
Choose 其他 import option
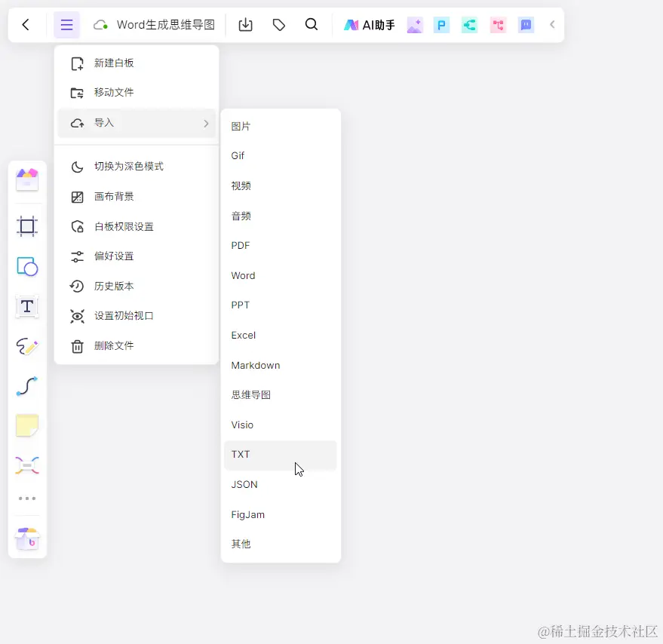(281, 544)
